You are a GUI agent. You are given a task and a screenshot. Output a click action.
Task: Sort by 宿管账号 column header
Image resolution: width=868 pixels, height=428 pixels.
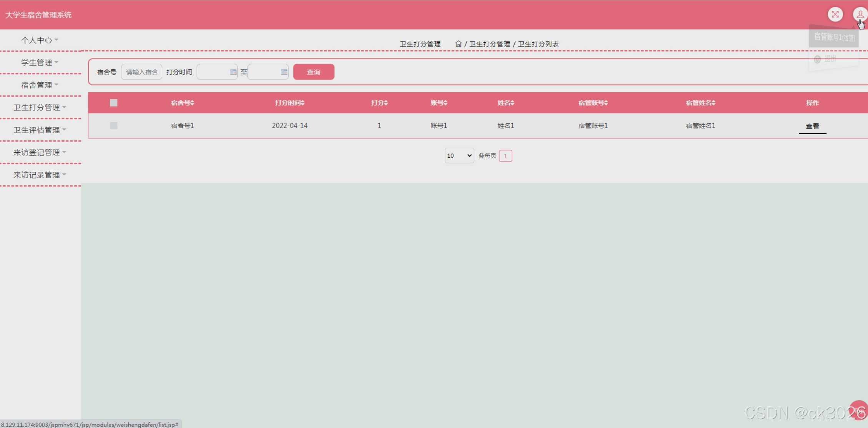tap(593, 103)
